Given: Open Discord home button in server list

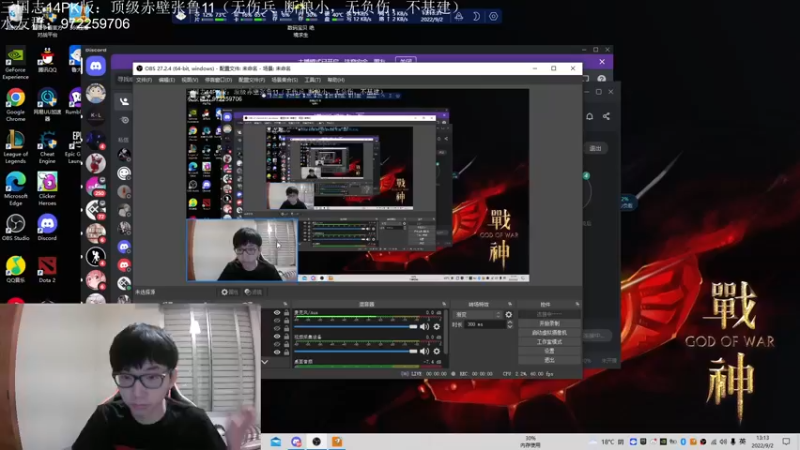Looking at the screenshot, I should [x=96, y=66].
